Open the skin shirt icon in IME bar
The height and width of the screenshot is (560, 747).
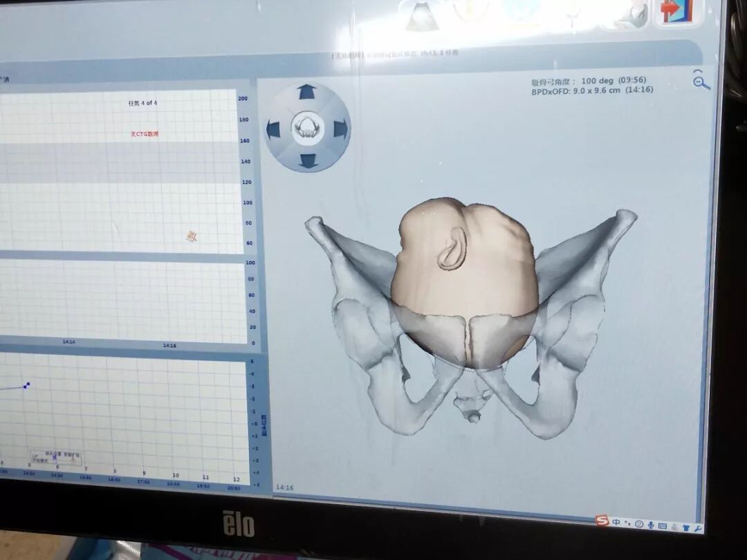[x=686, y=528]
